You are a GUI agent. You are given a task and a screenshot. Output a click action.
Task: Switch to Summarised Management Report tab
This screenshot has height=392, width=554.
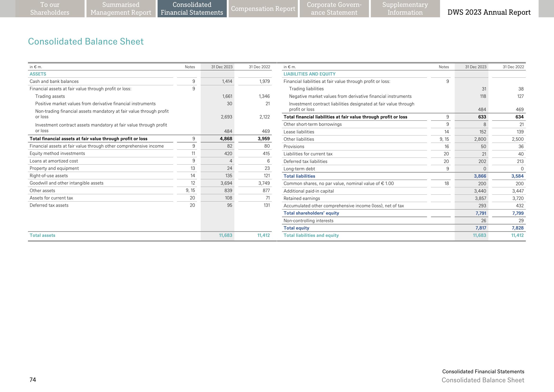point(121,9)
